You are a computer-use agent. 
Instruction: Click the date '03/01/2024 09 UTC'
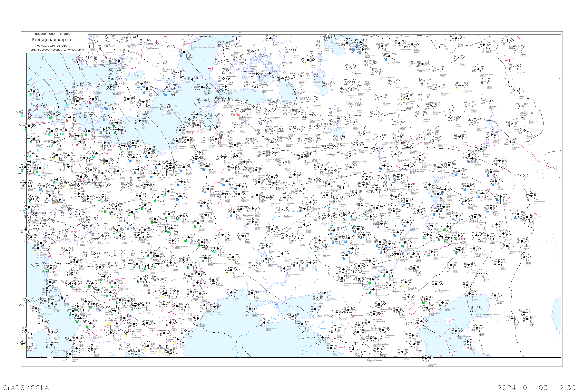(x=52, y=45)
